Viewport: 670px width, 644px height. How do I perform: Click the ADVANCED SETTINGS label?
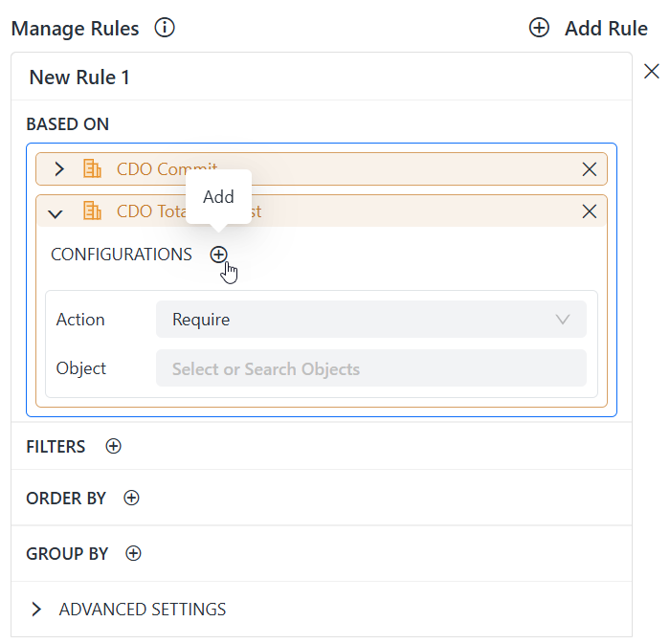143,610
